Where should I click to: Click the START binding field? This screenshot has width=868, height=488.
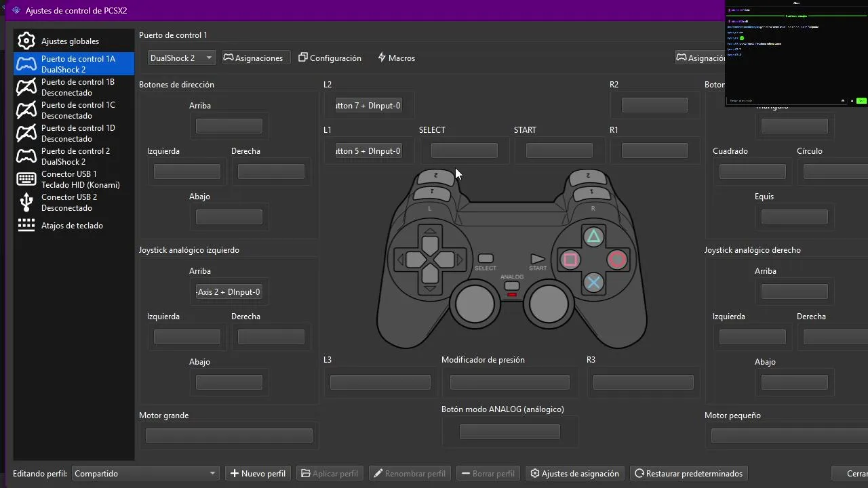[x=559, y=150]
